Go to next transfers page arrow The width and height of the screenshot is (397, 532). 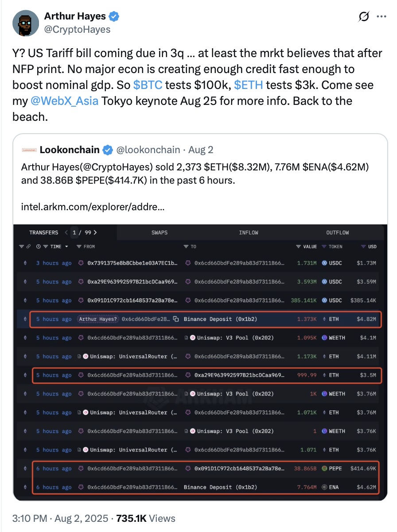coord(95,232)
